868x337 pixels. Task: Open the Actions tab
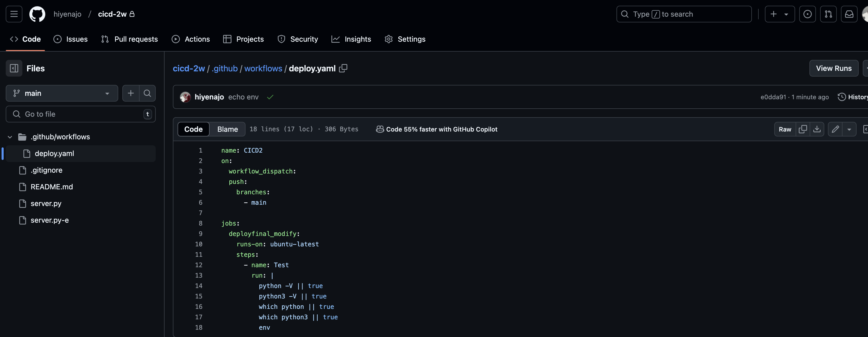pyautogui.click(x=191, y=39)
